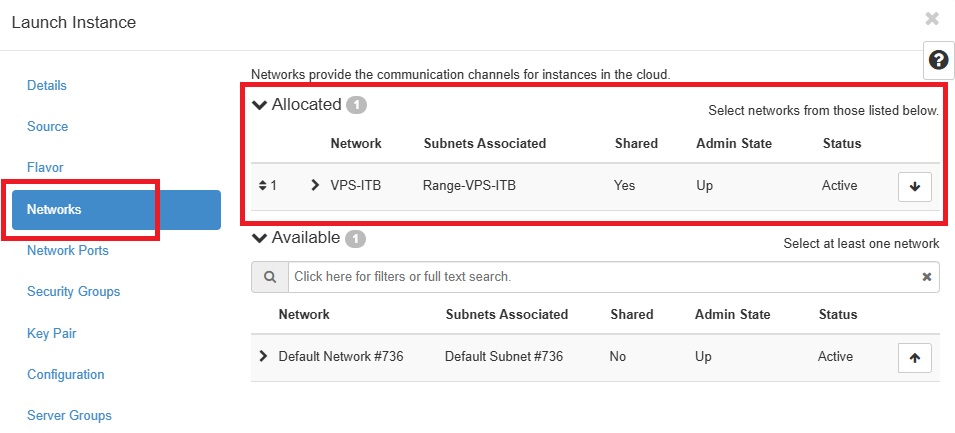
Task: Collapse the Allocated section
Action: [259, 105]
